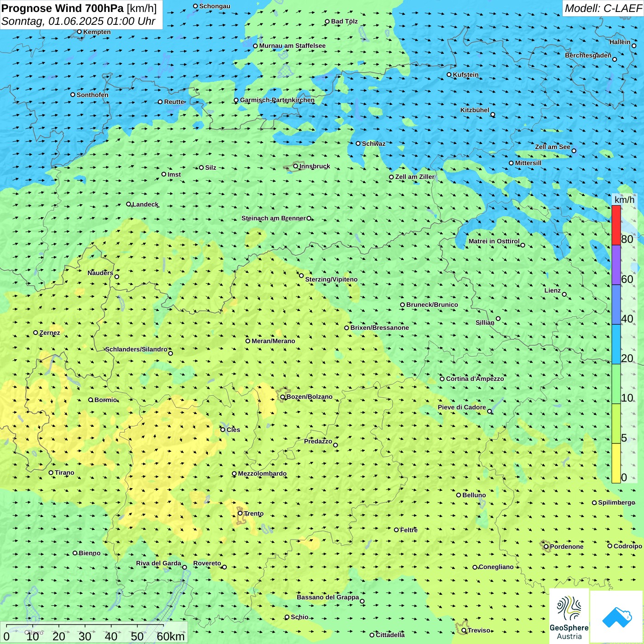Click the Trento city marker
The height and width of the screenshot is (644, 644).
pyautogui.click(x=240, y=513)
